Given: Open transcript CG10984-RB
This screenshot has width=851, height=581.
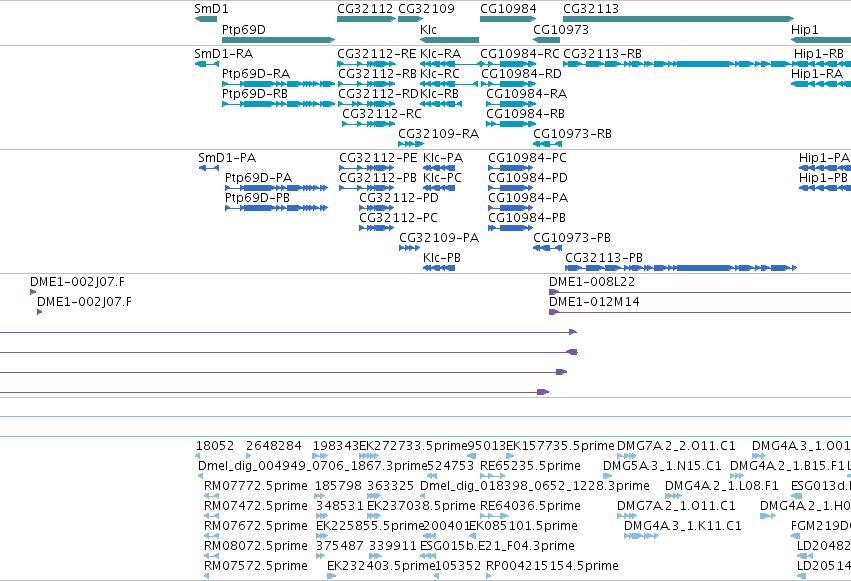Looking at the screenshot, I should pos(525,114).
